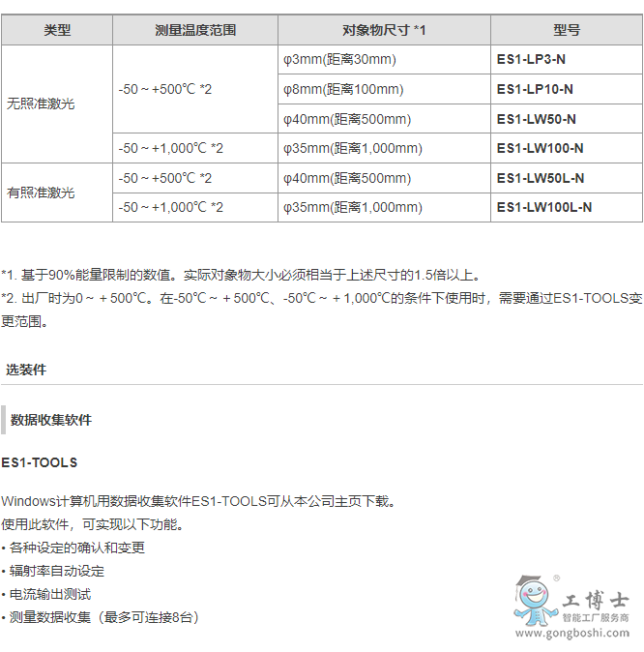Choose model ES1-LW100-N
The height and width of the screenshot is (652, 644).
540,149
